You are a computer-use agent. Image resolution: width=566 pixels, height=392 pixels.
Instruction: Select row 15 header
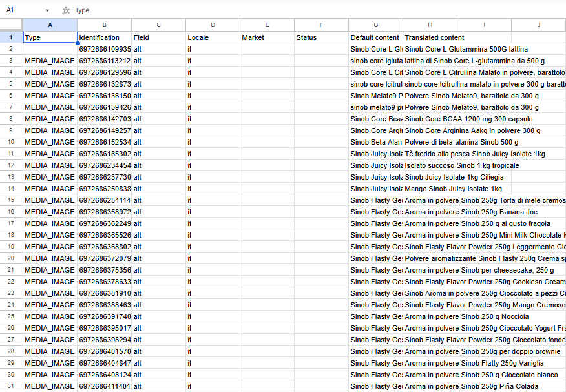11,200
